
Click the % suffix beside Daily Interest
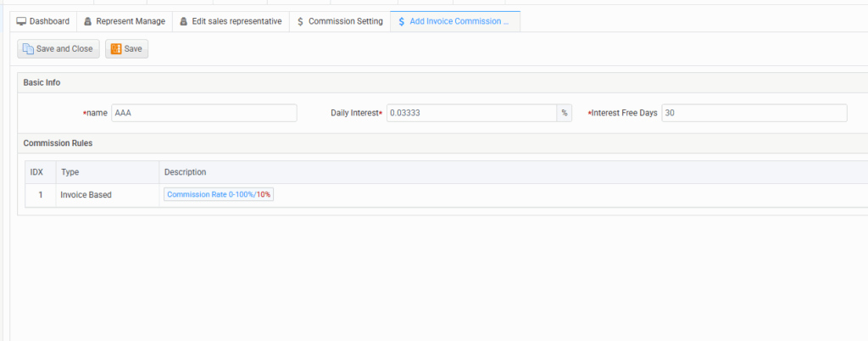pos(564,113)
